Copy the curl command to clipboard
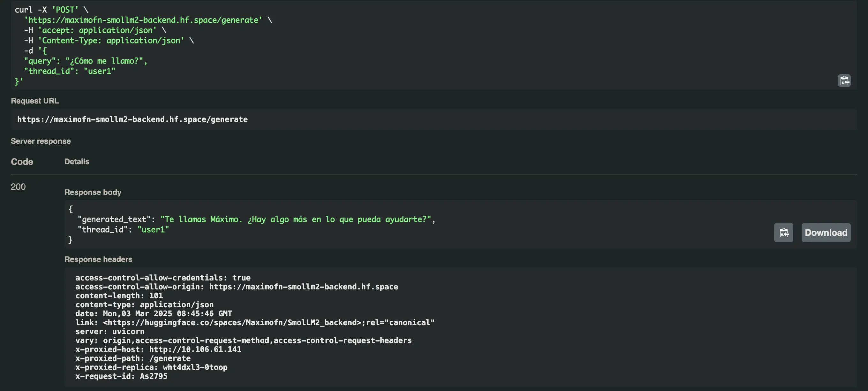 click(844, 80)
